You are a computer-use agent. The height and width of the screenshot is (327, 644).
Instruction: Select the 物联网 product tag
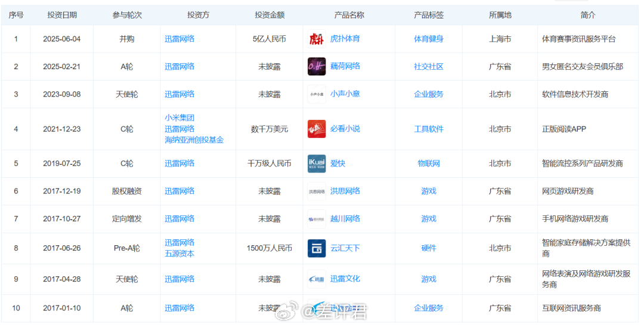(428, 163)
